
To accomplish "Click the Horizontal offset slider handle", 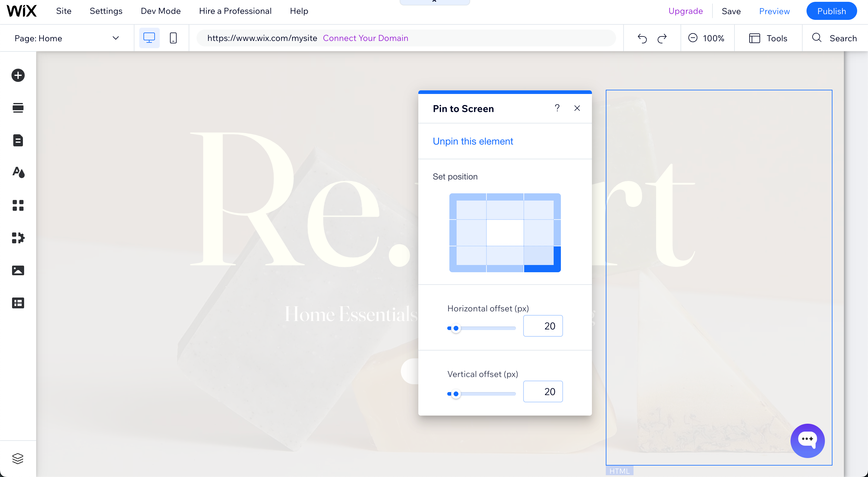I will [x=456, y=328].
